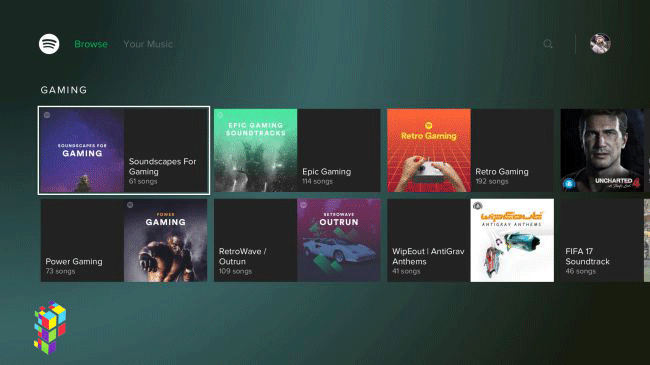This screenshot has height=365, width=650.
Task: Switch to the Your Music tab
Action: pos(148,44)
